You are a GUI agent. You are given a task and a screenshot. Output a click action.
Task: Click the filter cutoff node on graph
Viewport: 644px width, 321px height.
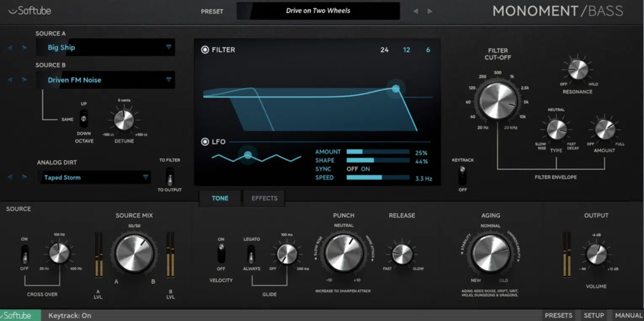396,88
